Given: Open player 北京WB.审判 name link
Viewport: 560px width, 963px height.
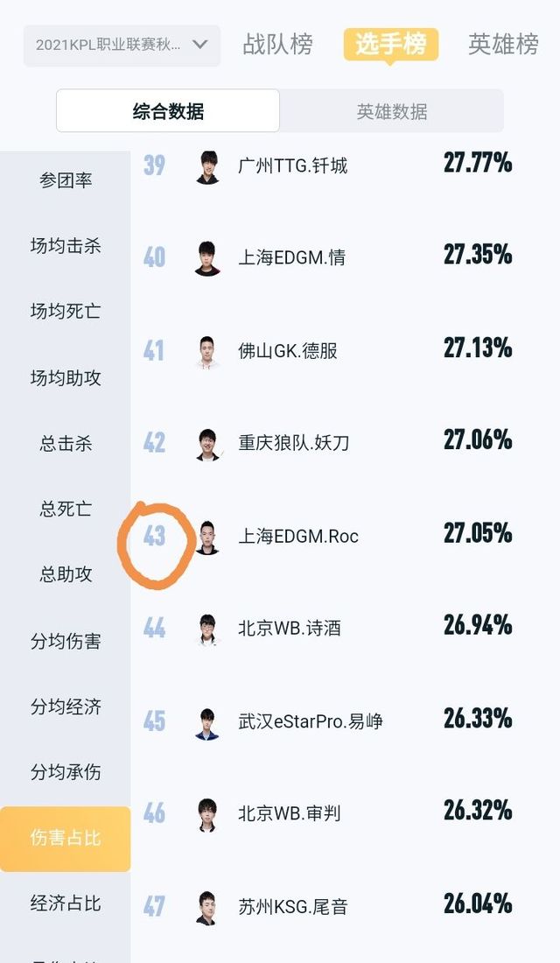Looking at the screenshot, I should click(290, 814).
